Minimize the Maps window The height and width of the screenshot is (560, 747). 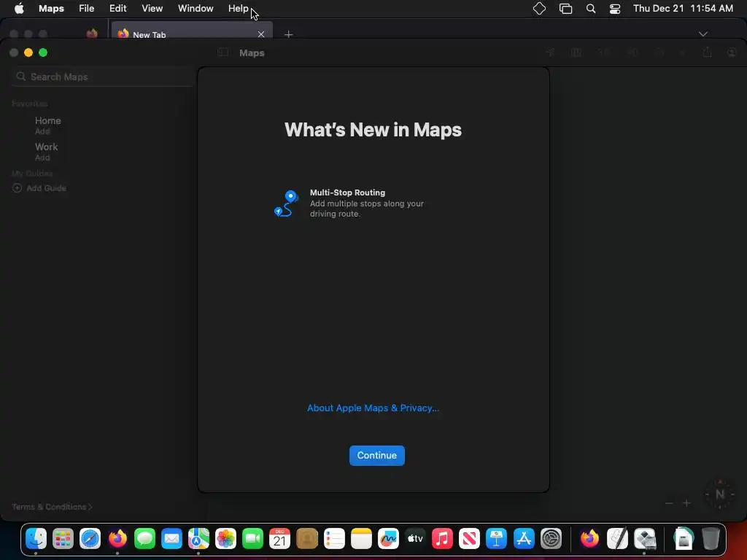pos(28,52)
